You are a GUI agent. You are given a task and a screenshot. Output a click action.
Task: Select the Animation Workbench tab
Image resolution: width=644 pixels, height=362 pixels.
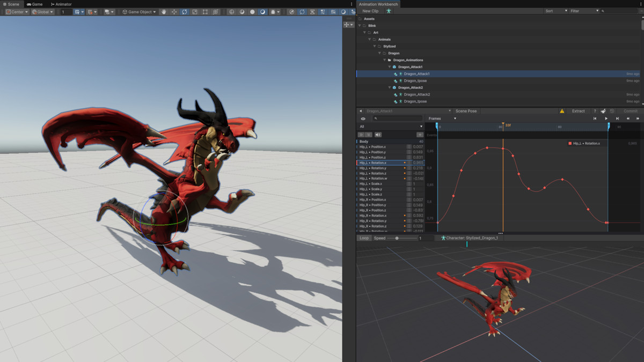[x=378, y=4]
